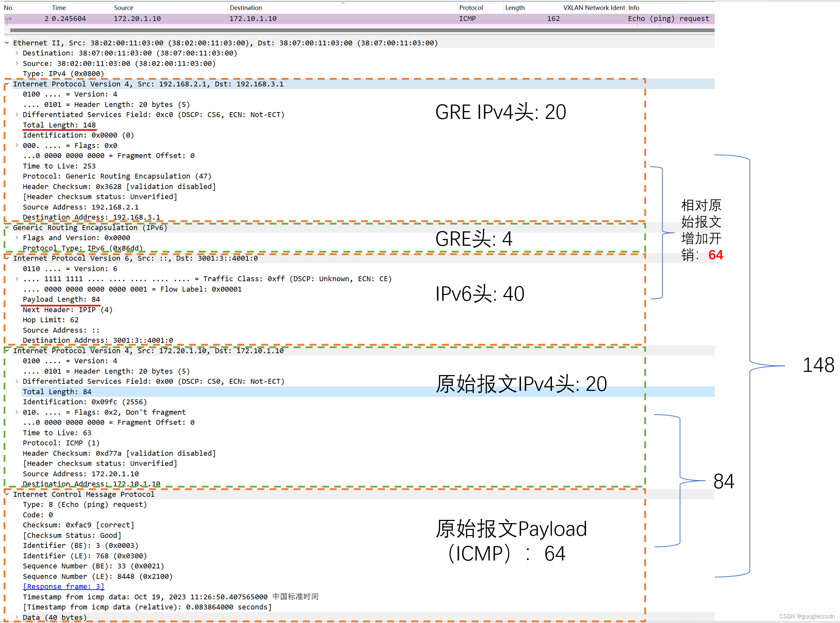
Task: Select the IPv6 Payload Length: 84 line
Action: [61, 299]
